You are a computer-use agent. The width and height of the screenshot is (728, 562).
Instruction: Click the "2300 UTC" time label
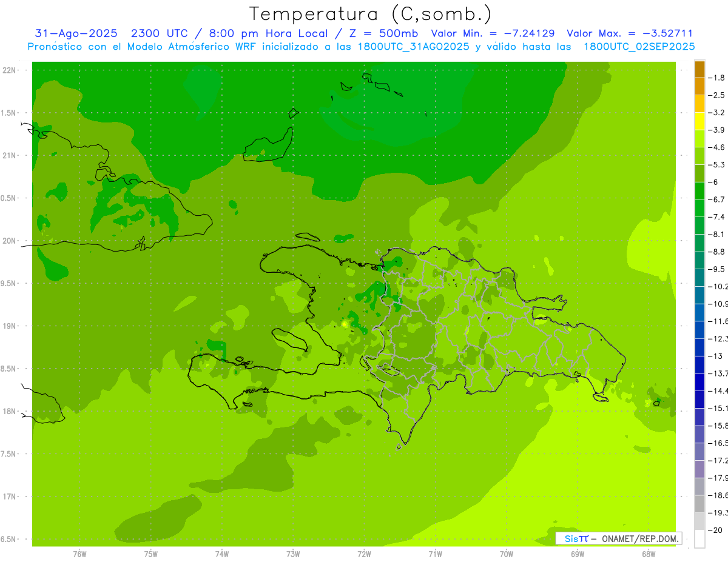pos(160,33)
